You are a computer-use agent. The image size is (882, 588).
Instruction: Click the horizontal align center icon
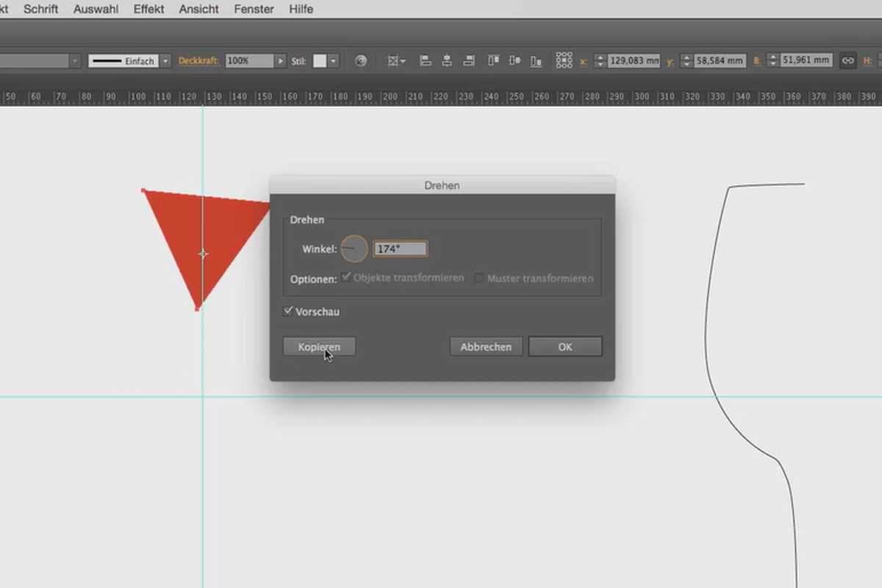coord(446,61)
